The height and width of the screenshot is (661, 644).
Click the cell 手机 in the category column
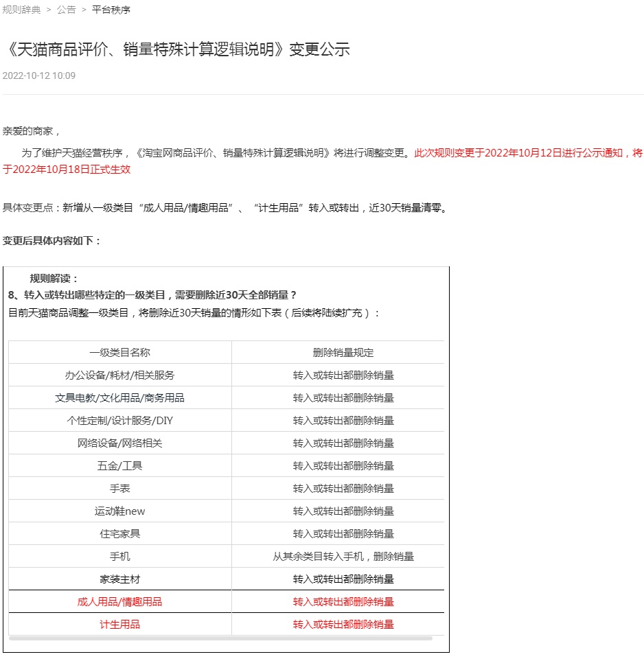pos(119,557)
